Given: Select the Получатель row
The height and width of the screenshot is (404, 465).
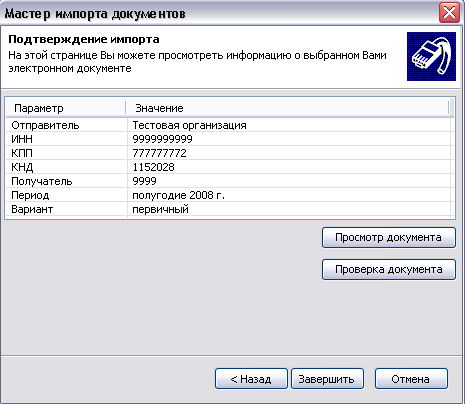Looking at the screenshot, I should (230, 181).
